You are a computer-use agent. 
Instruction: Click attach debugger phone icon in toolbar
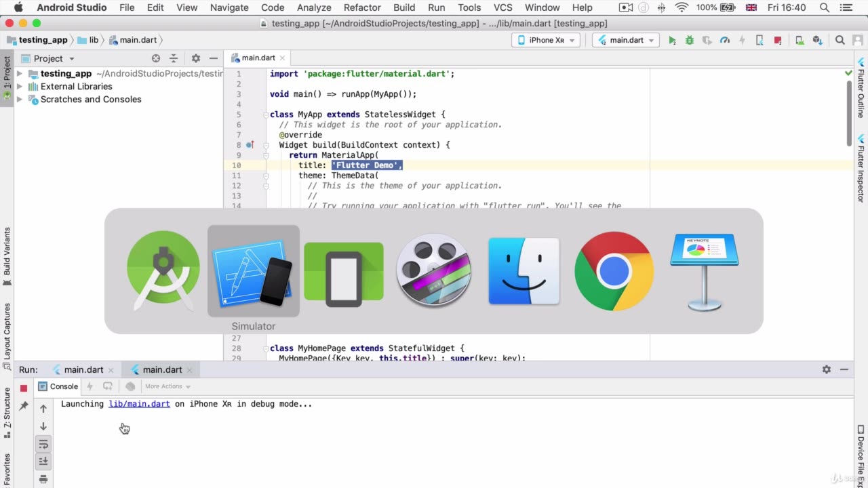(759, 40)
